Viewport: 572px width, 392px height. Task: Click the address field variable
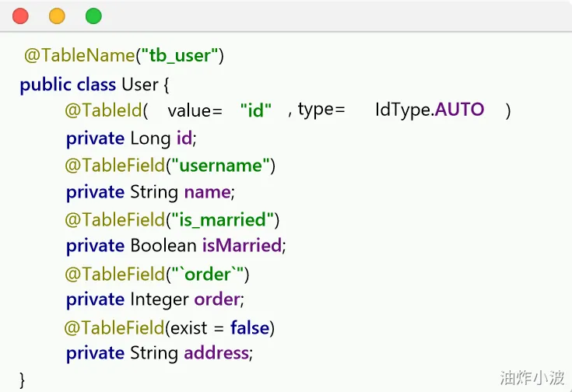pos(216,354)
